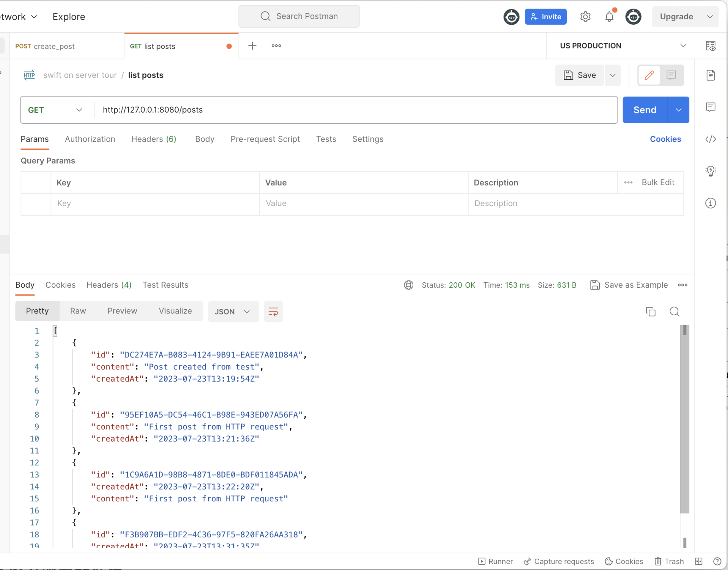Open the JSON format dropdown
Viewport: 728px width, 570px height.
[232, 312]
